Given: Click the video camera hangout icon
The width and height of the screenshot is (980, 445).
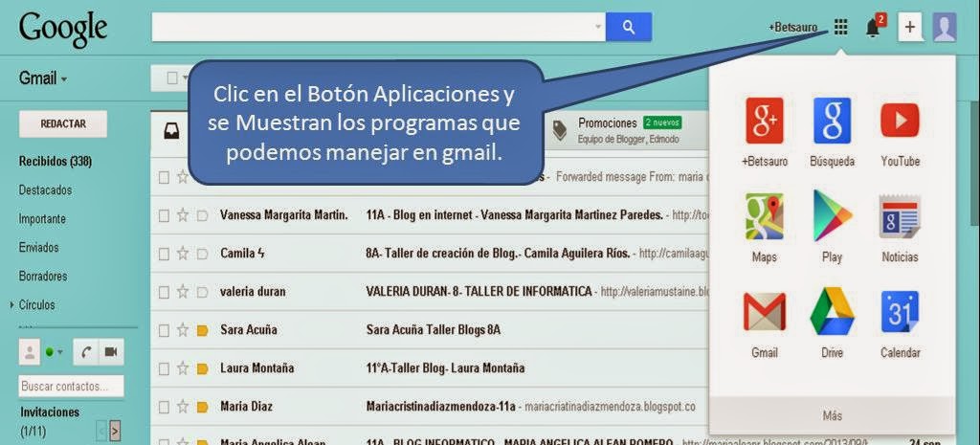Looking at the screenshot, I should pyautogui.click(x=111, y=352).
